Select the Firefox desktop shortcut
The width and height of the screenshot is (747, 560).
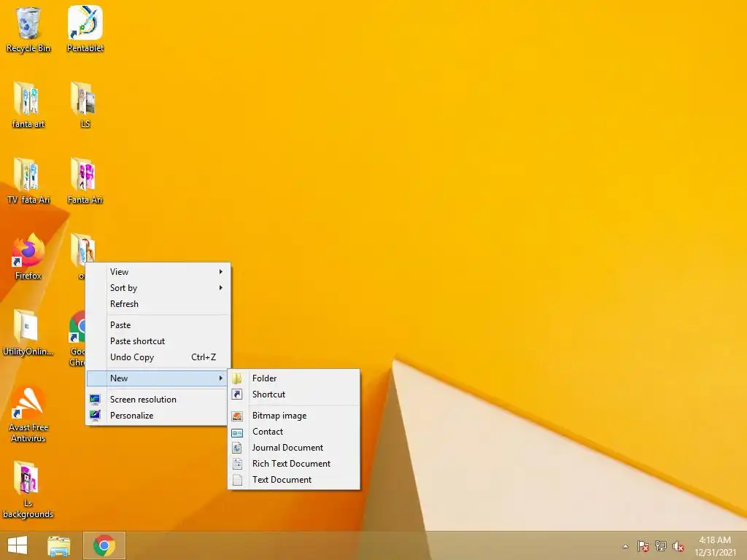(x=28, y=257)
